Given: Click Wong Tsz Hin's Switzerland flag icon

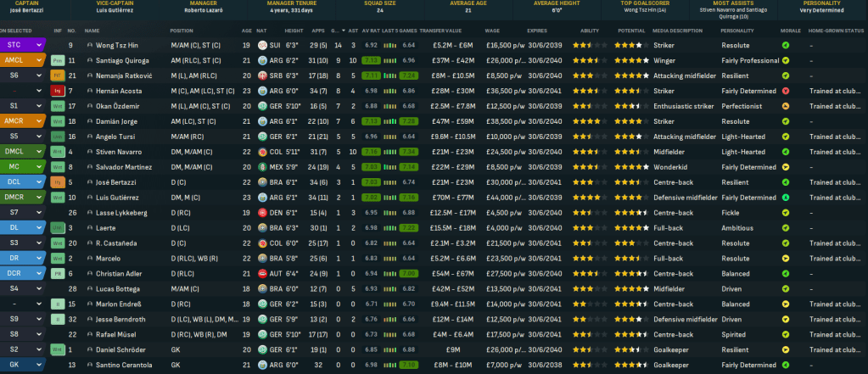Looking at the screenshot, I should click(263, 45).
